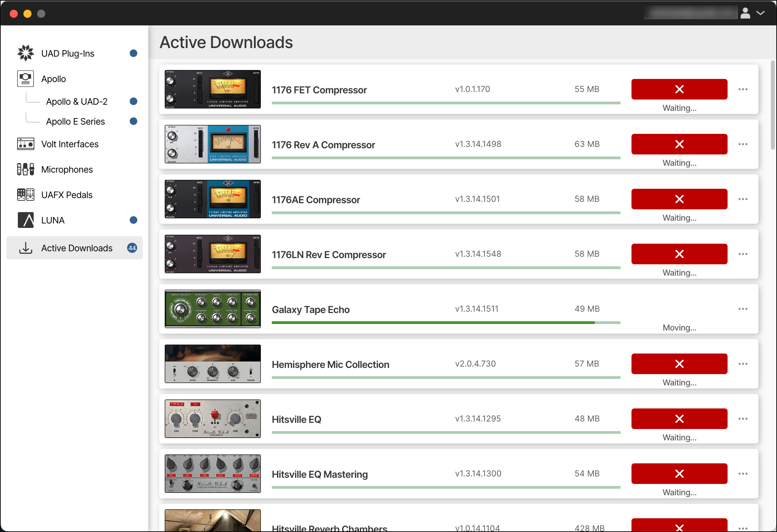Open more options for Galaxy Tape Echo
Viewport: 777px width, 532px height.
[743, 309]
